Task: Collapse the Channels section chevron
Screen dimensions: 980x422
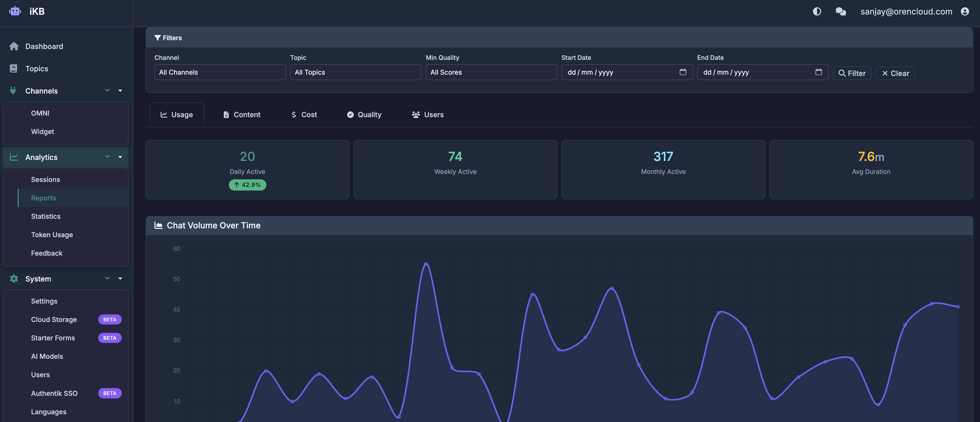Action: point(107,90)
